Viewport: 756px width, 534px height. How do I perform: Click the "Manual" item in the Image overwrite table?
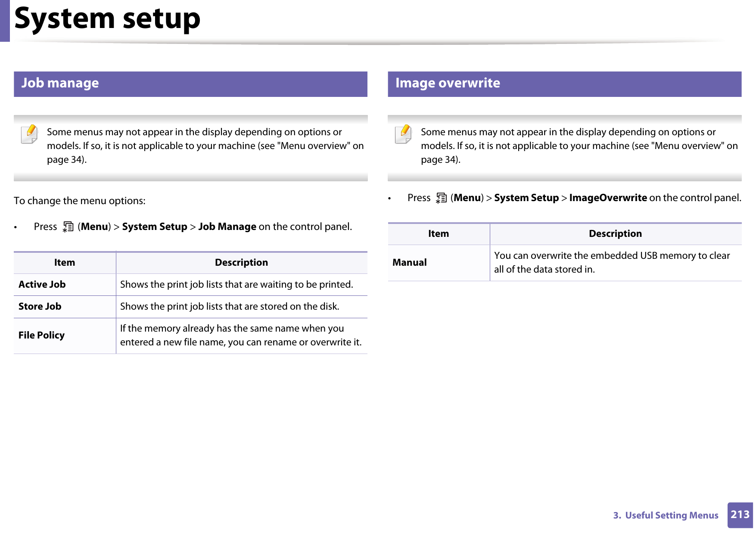pyautogui.click(x=410, y=263)
